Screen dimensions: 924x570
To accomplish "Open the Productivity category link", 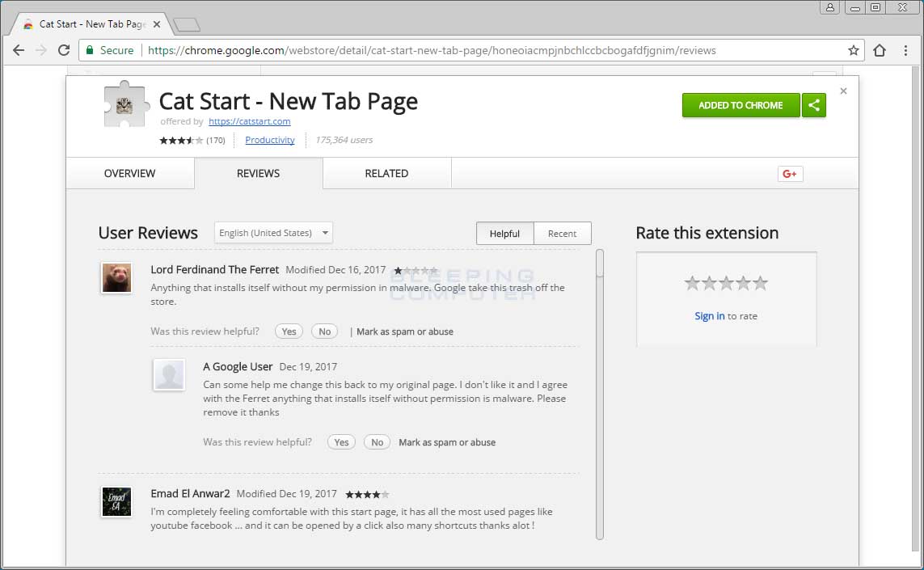I will 270,141.
